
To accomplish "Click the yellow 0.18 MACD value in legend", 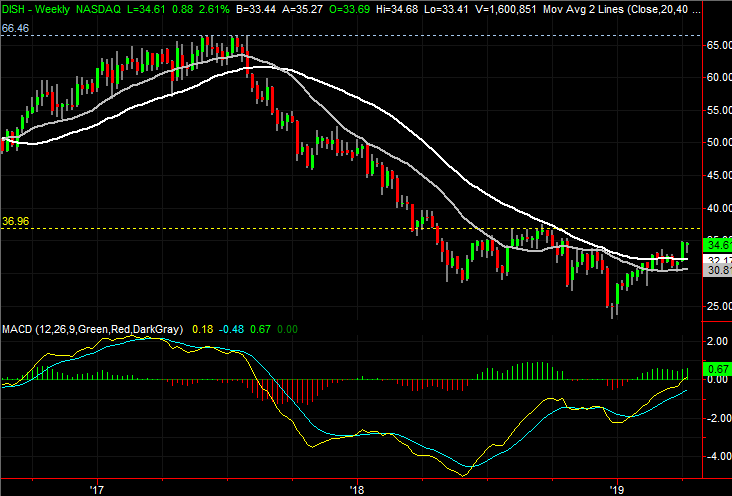I will point(201,329).
